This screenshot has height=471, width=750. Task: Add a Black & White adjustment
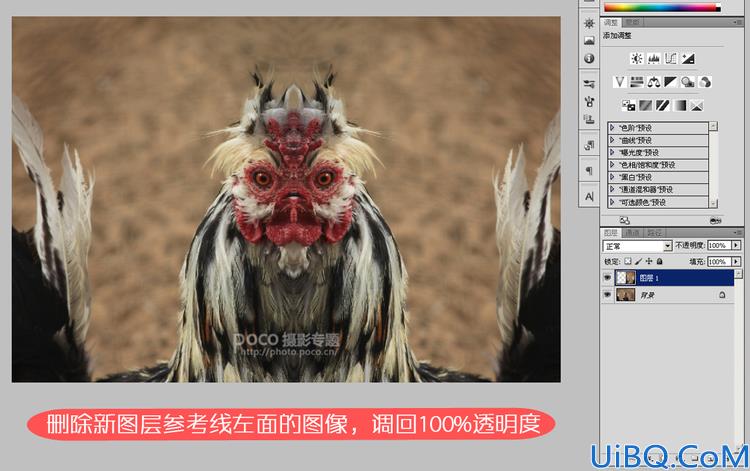coord(671,82)
